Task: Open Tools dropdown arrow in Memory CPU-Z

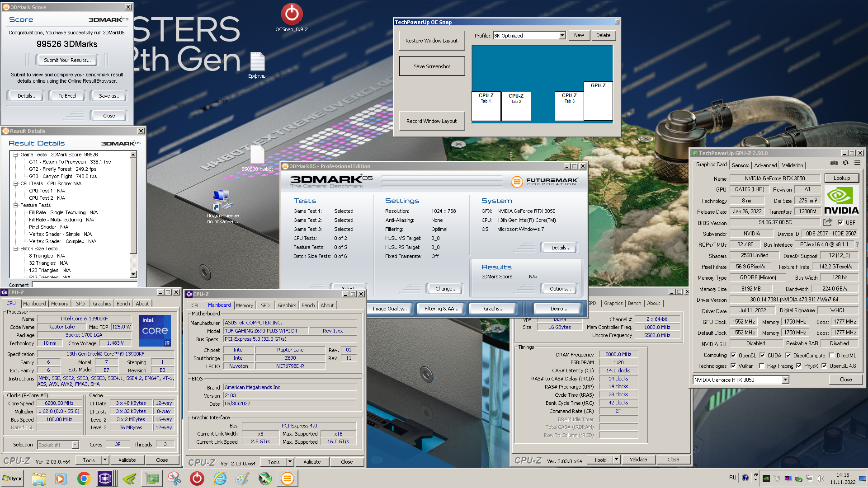Action: pyautogui.click(x=616, y=460)
